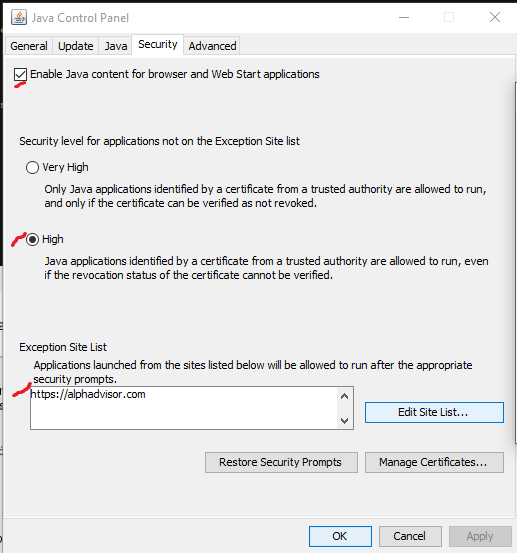Minimize the Java Control Panel window

[404, 17]
